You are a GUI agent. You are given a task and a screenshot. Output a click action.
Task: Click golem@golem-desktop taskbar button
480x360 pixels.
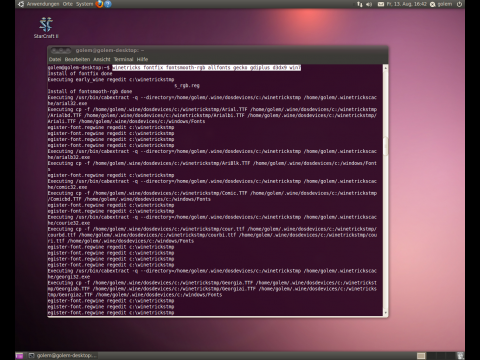(62, 356)
